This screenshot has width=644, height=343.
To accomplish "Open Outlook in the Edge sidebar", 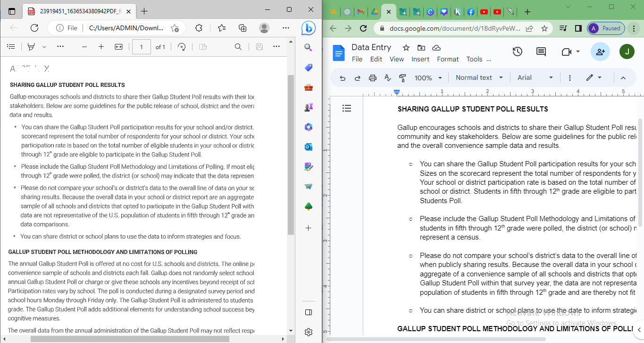I will [x=309, y=147].
